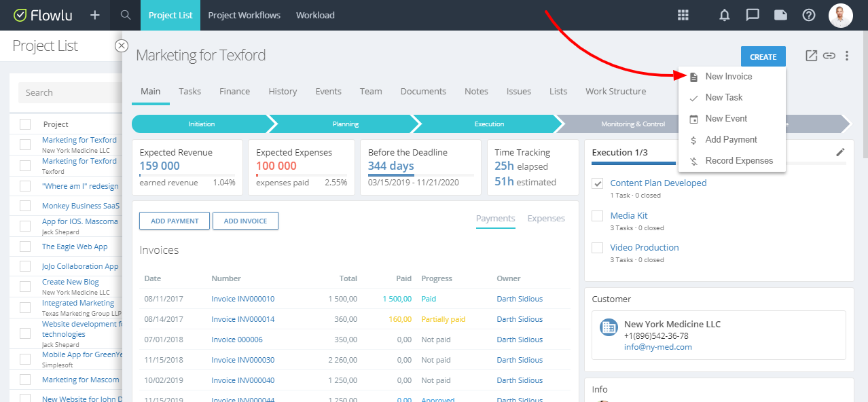
Task: Click the info@ny-med.com email link
Action: pos(658,347)
